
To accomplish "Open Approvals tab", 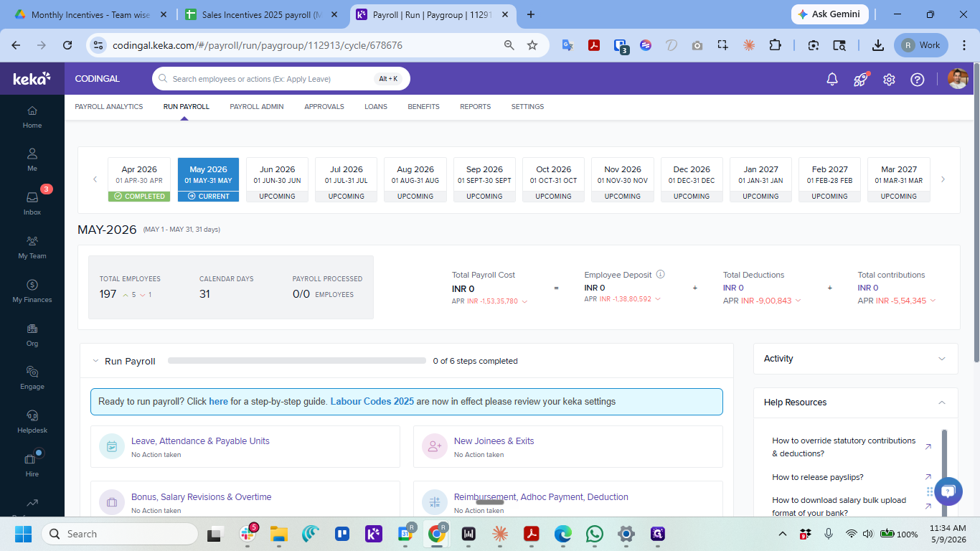I will pos(324,107).
